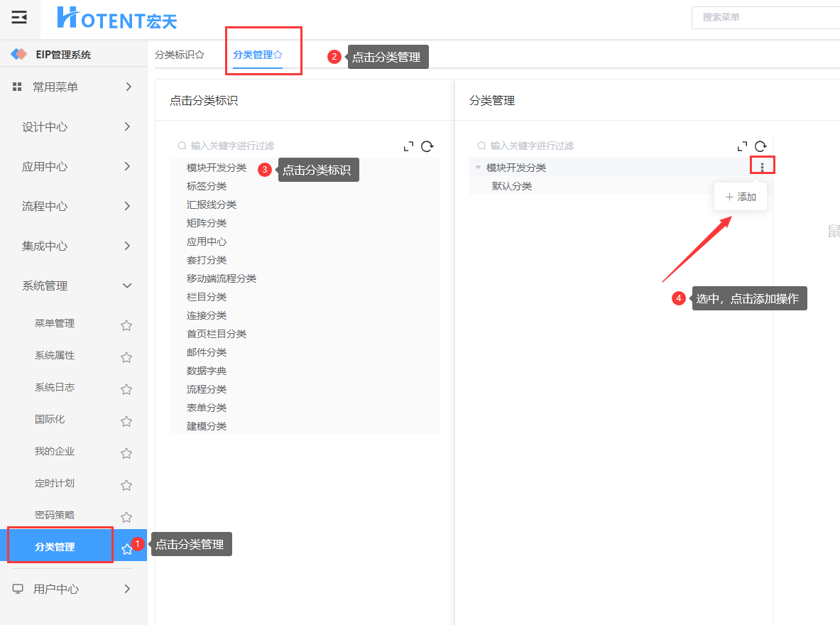Click the EIP管理系统 logo icon
The image size is (840, 625).
point(18,54)
